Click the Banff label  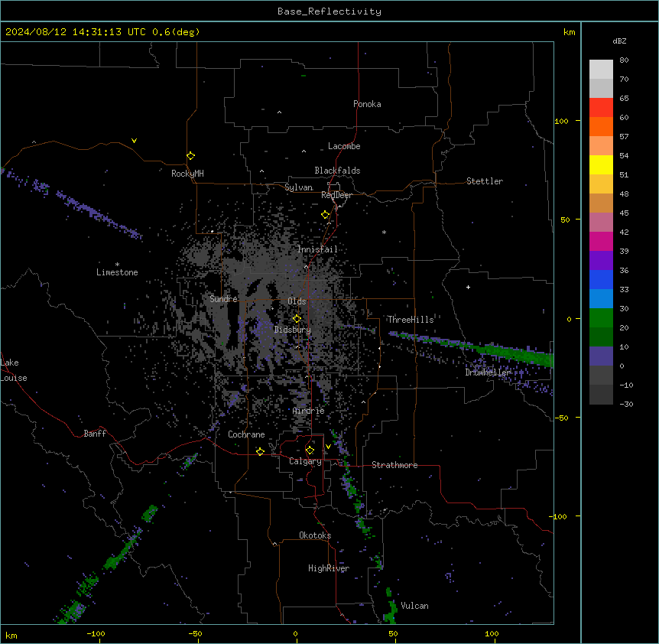(95, 434)
